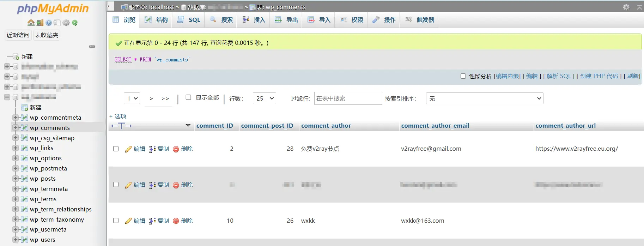
Task: Open page settings gear at top right
Action: (x=626, y=7)
